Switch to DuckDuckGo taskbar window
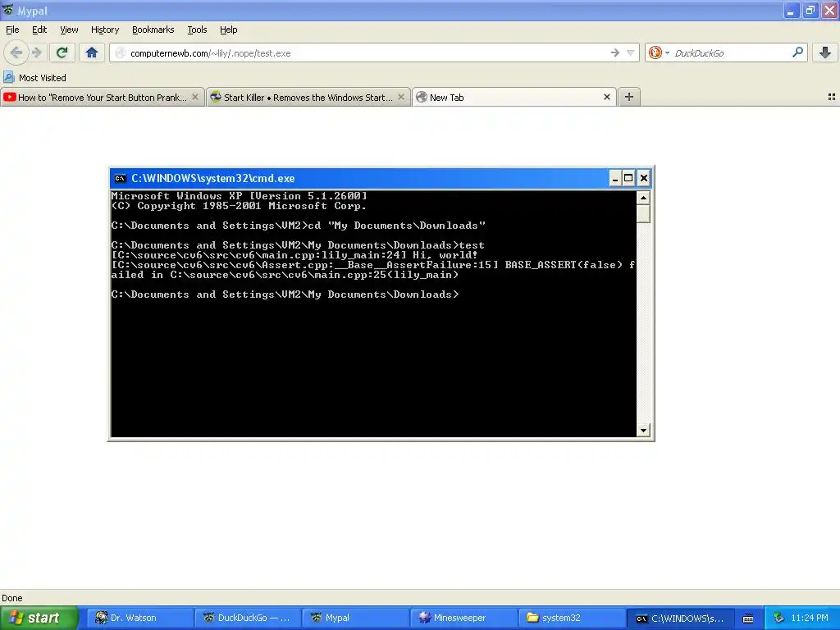Viewport: 840px width, 630px height. coord(247,618)
